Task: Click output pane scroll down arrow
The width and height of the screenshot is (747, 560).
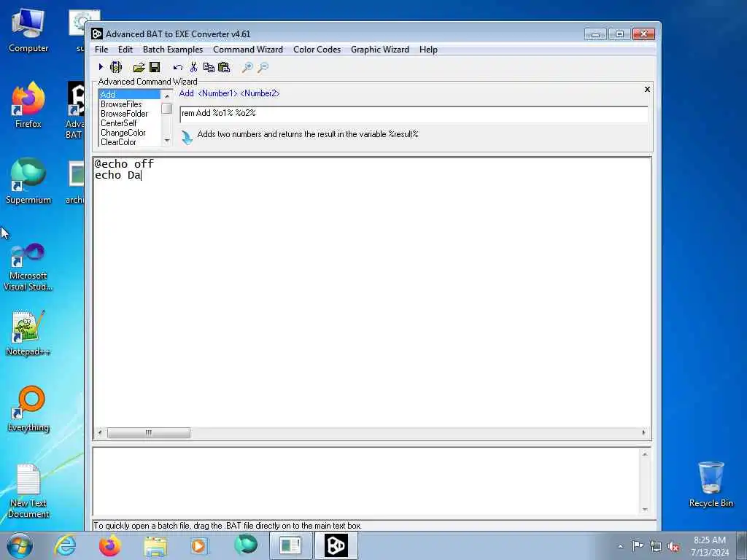Action: coord(645,510)
